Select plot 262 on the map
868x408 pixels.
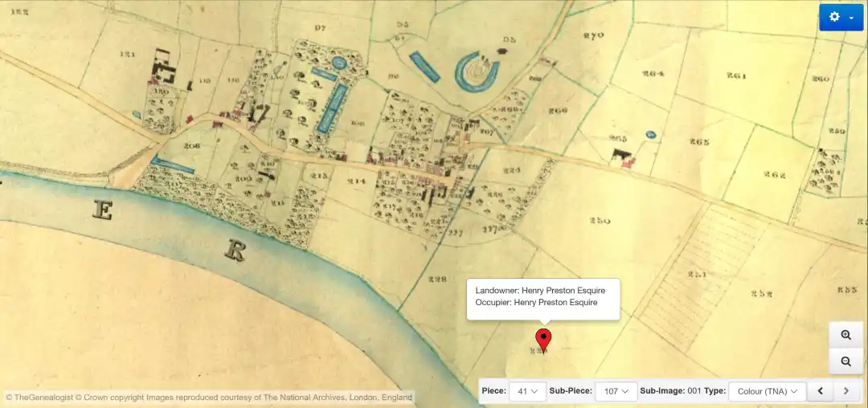pos(774,175)
